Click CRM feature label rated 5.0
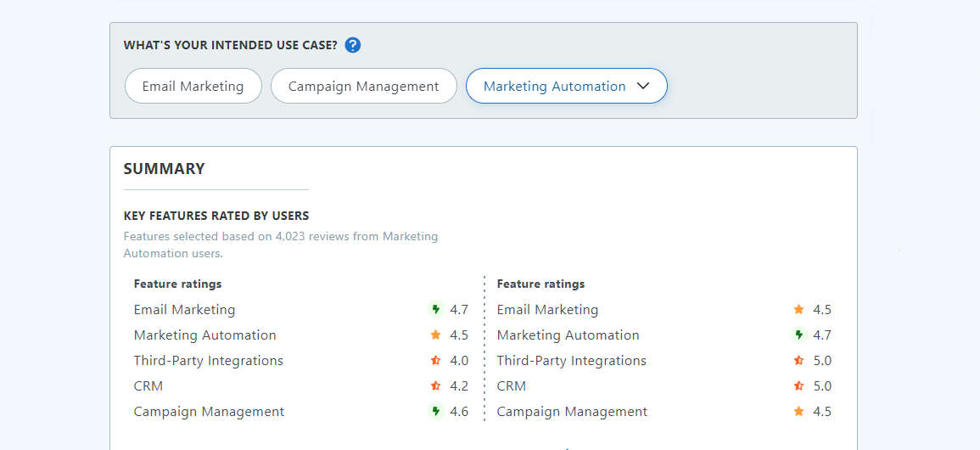 (512, 386)
